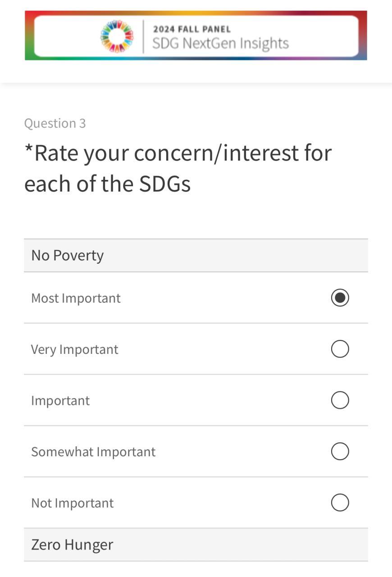This screenshot has height=577, width=392.
Task: Click the required asterisk before Rate
Action: point(28,150)
